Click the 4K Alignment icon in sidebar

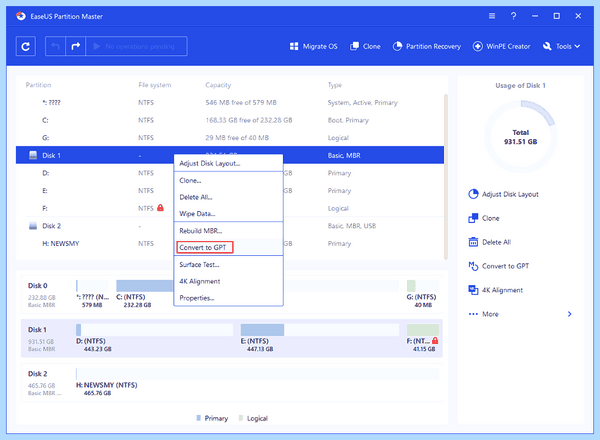(x=473, y=290)
